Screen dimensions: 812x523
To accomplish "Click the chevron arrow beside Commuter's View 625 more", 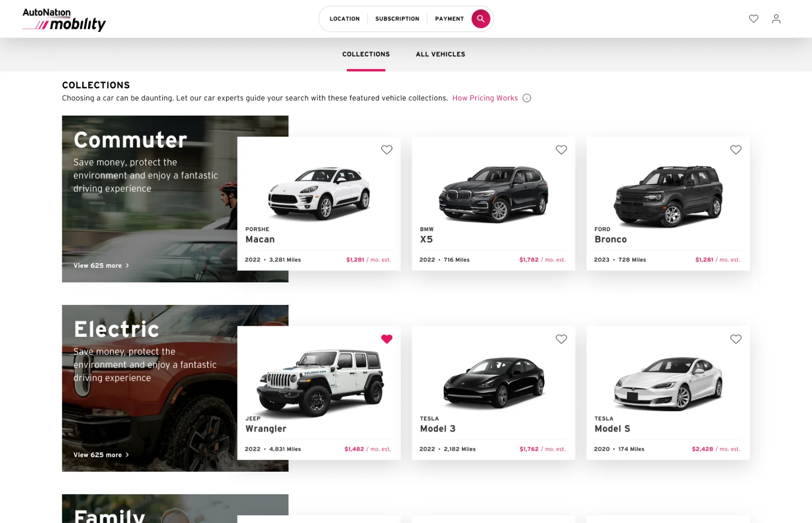I will pyautogui.click(x=127, y=266).
